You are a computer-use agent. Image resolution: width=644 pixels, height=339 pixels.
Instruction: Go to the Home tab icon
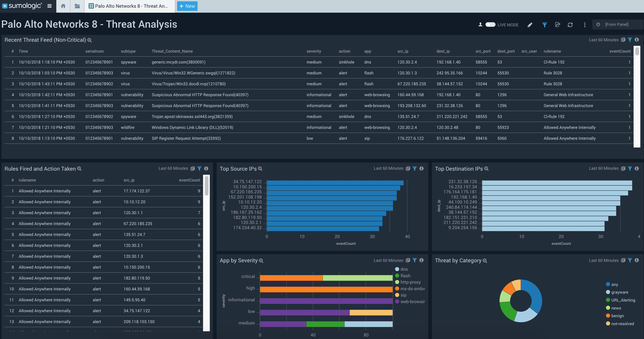click(x=63, y=6)
